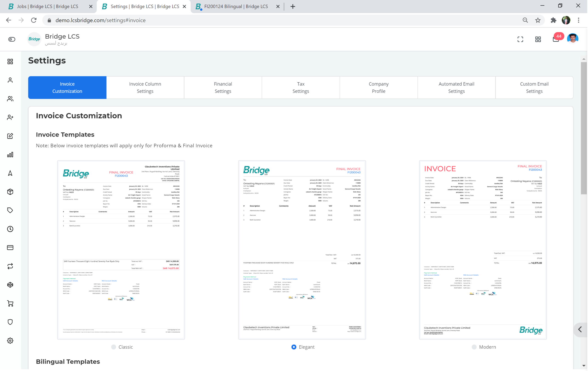Click the Invoice Templates heading
The width and height of the screenshot is (588, 371).
point(65,135)
